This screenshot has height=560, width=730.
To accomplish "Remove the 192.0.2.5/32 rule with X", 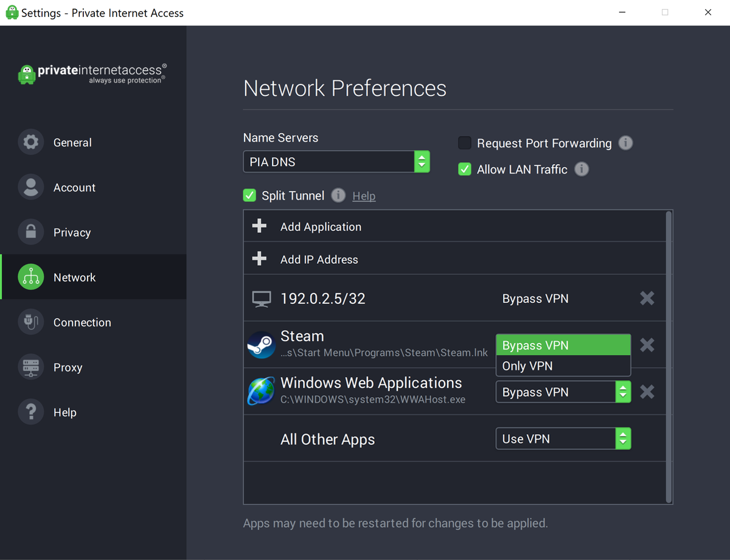I will tap(647, 298).
